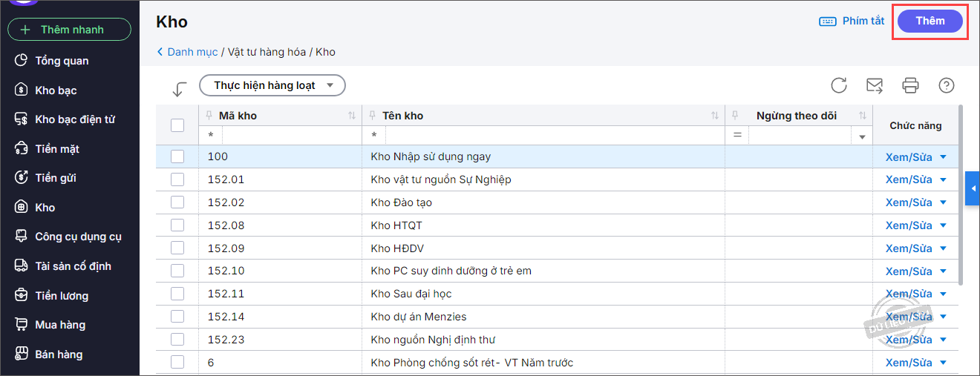
Task: Open the Thực hiện hàng loạt dropdown
Action: point(272,85)
